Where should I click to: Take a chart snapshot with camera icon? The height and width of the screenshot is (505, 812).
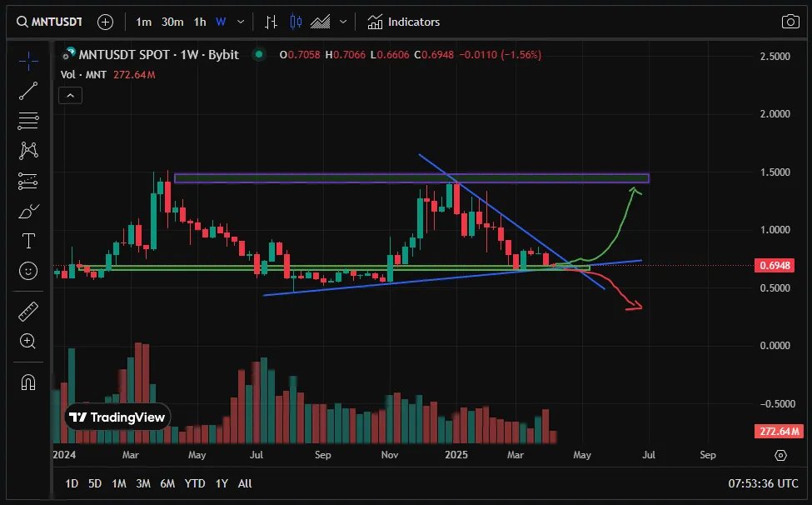pyautogui.click(x=790, y=22)
